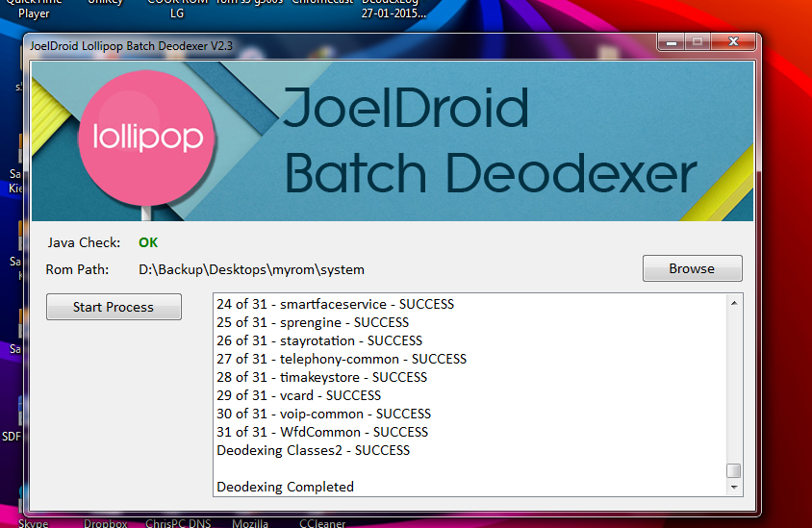Screen dimensions: 812x528
Task: Click the log scrollbar down arrow
Action: tap(734, 487)
